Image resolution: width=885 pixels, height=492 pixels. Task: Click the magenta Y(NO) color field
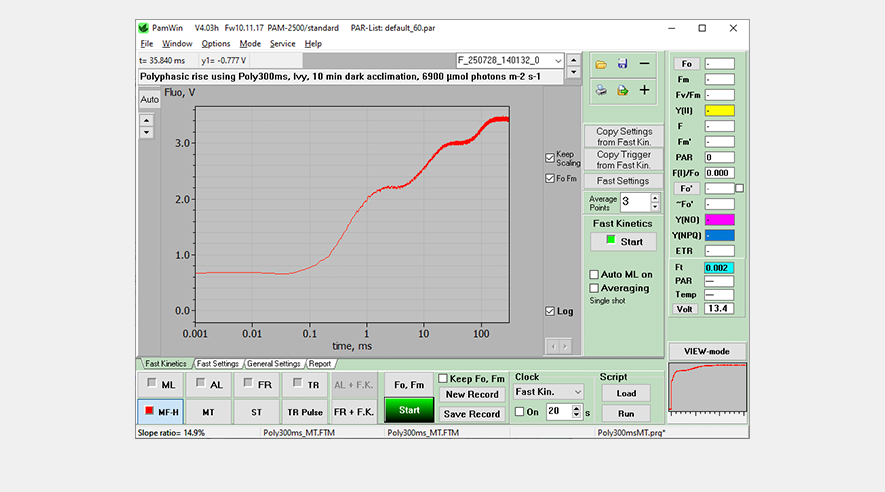point(720,219)
